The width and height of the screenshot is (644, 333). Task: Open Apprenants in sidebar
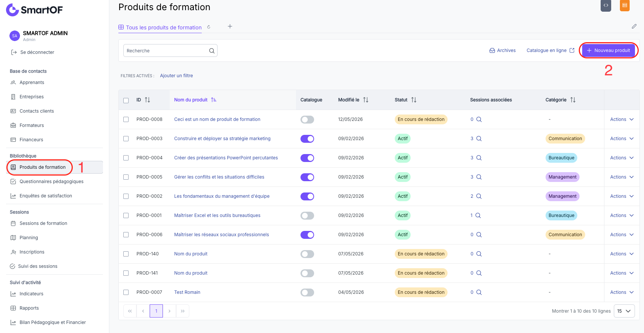[x=32, y=82]
